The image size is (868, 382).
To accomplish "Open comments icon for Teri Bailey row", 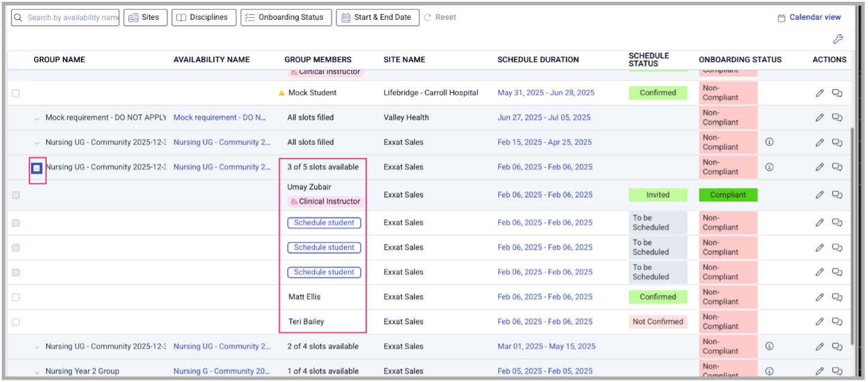I will click(837, 322).
